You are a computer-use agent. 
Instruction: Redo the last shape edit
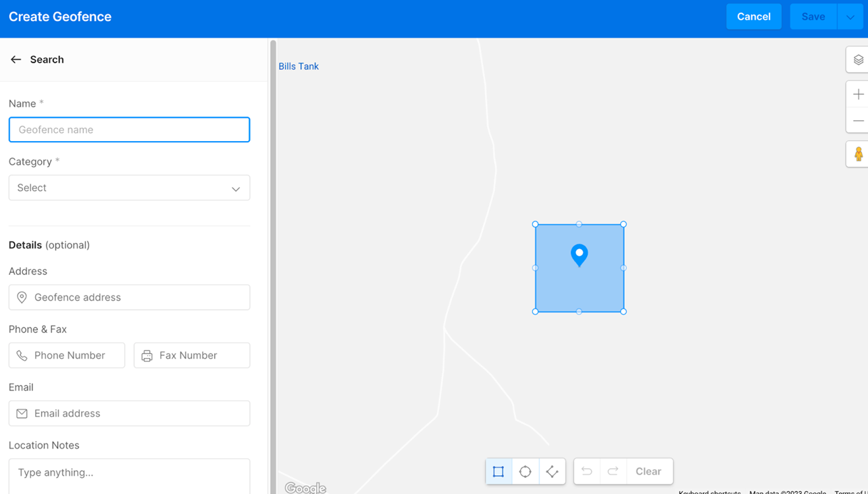pos(613,472)
